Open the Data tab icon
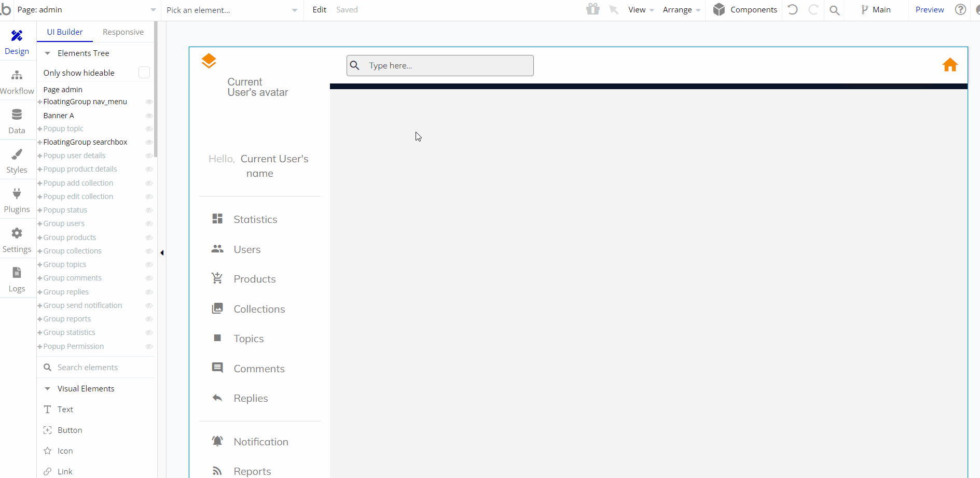Image resolution: width=980 pixels, height=478 pixels. (17, 115)
